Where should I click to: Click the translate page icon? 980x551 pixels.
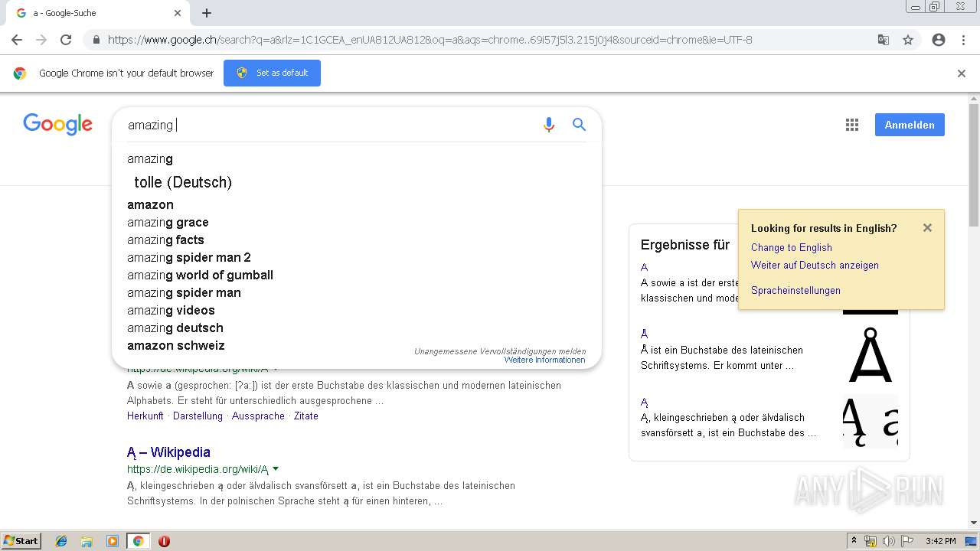click(x=883, y=40)
